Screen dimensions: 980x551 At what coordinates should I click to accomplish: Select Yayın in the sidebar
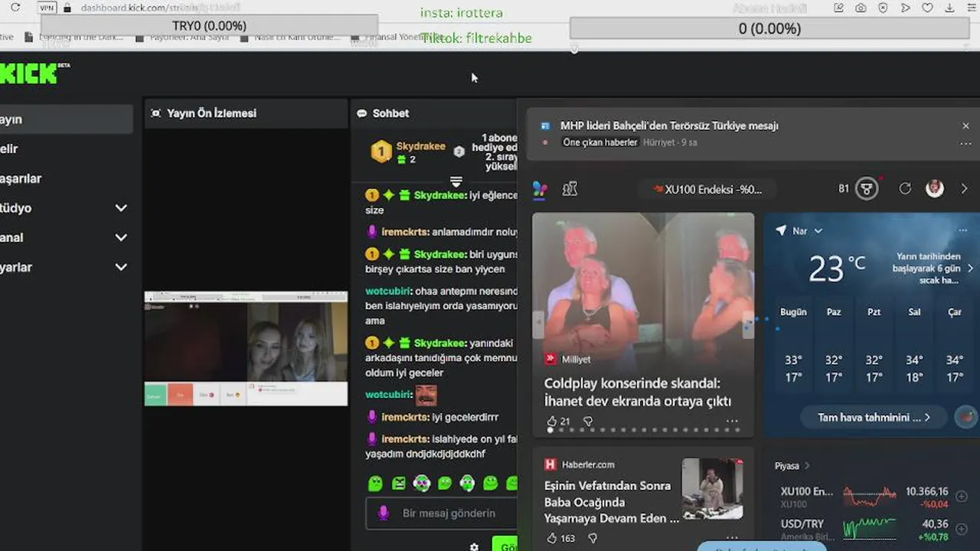coord(66,119)
